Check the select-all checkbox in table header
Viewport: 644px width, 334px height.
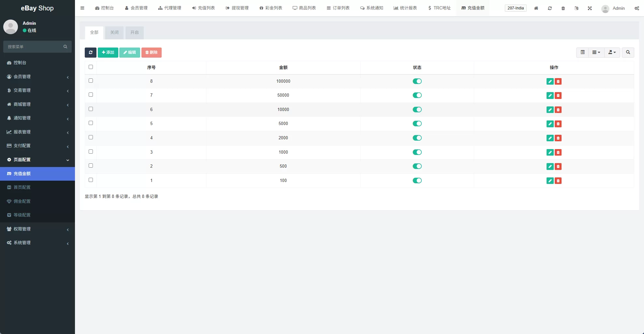91,67
